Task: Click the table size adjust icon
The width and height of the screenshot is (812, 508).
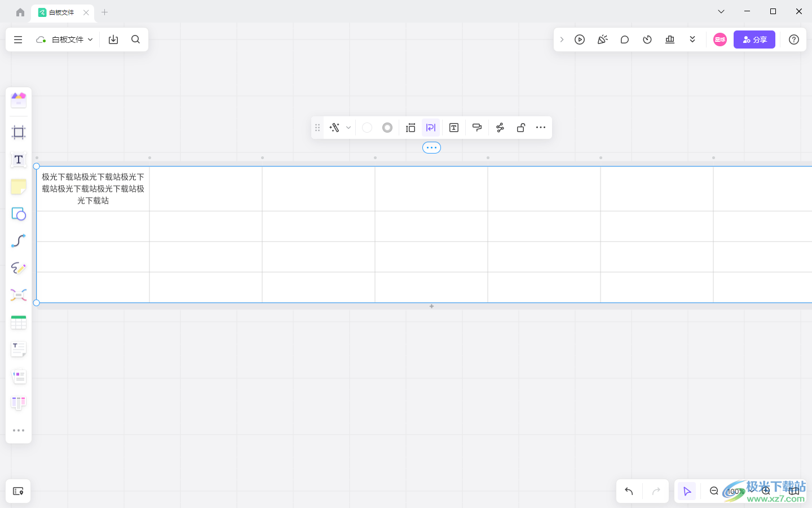Action: coord(411,128)
